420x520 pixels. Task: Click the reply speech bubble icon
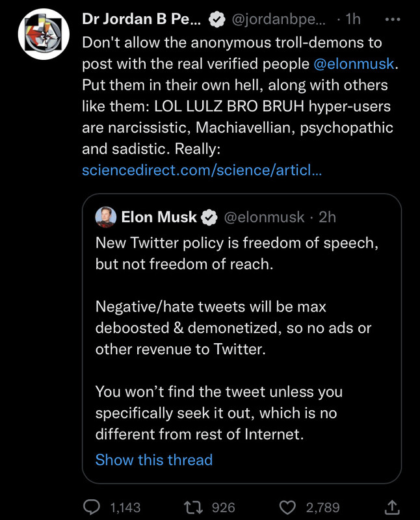point(93,507)
